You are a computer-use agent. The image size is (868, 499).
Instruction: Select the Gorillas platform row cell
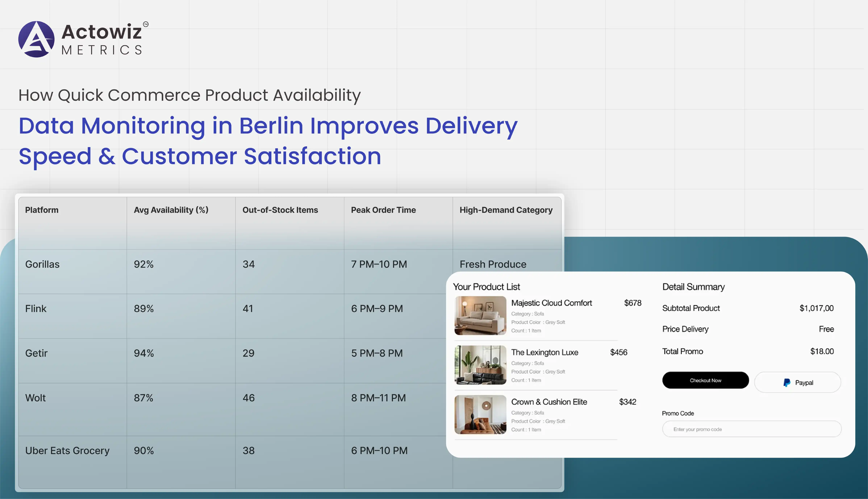(x=42, y=264)
